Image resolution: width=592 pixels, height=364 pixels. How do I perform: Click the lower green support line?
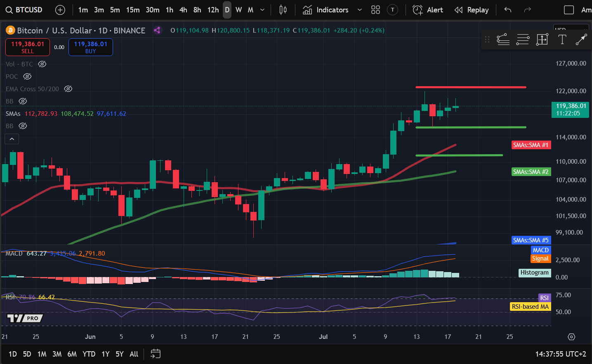pyautogui.click(x=459, y=155)
